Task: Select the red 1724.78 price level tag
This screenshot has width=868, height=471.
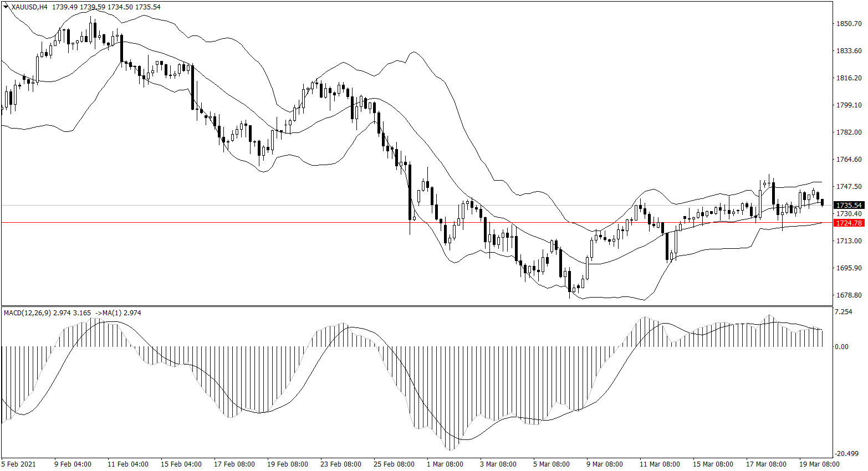Action: coord(849,223)
